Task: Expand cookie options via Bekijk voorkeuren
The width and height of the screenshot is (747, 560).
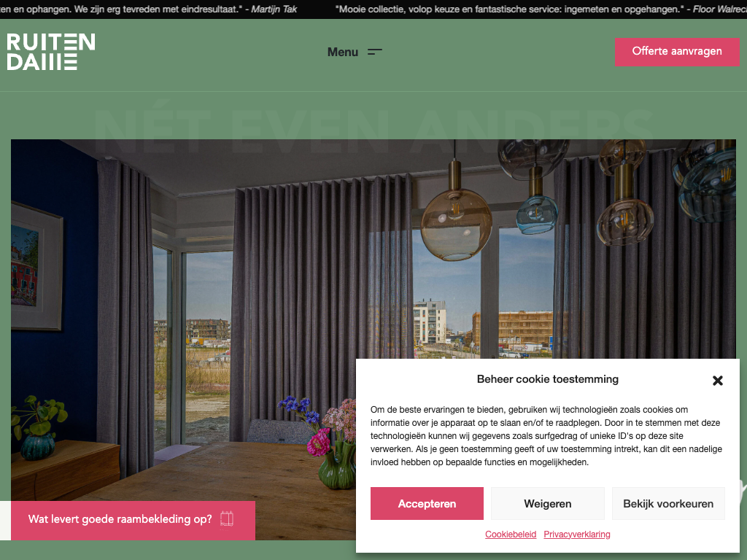Action: click(x=668, y=503)
